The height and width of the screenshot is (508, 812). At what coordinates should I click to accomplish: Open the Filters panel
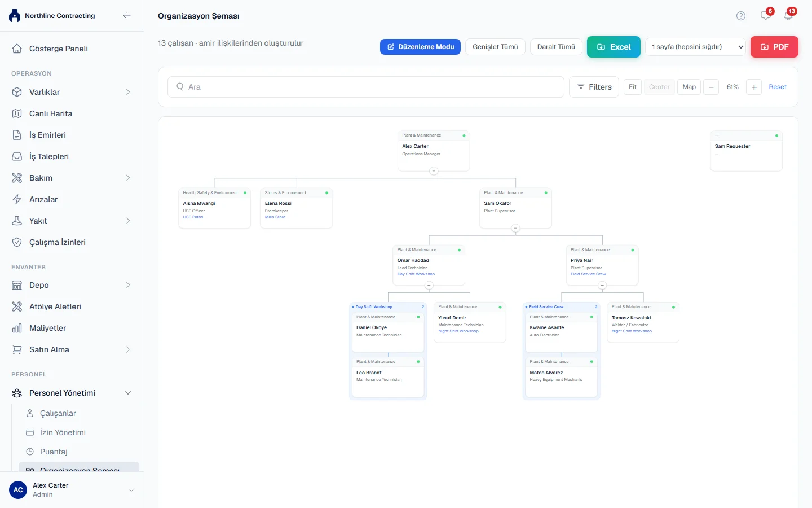click(x=594, y=87)
